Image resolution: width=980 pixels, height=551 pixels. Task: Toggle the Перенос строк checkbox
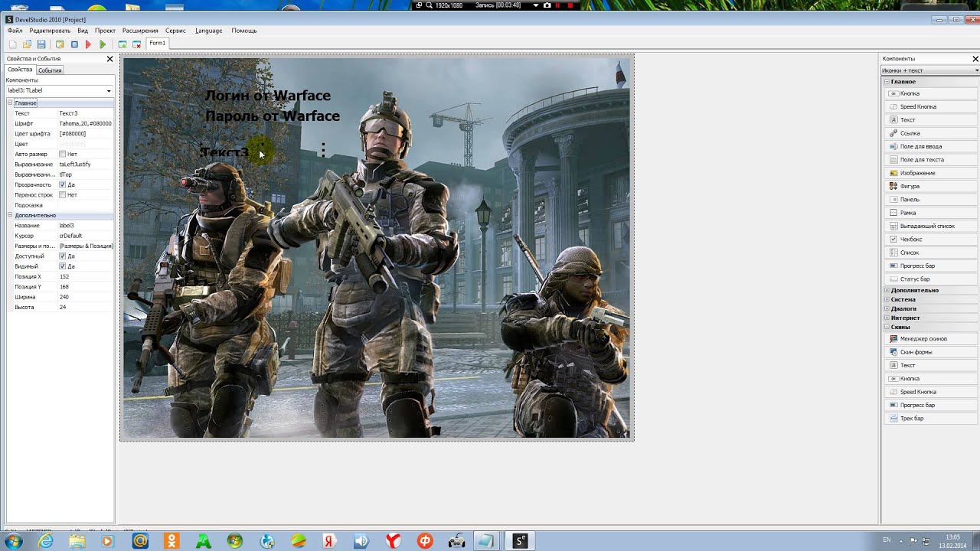point(63,194)
